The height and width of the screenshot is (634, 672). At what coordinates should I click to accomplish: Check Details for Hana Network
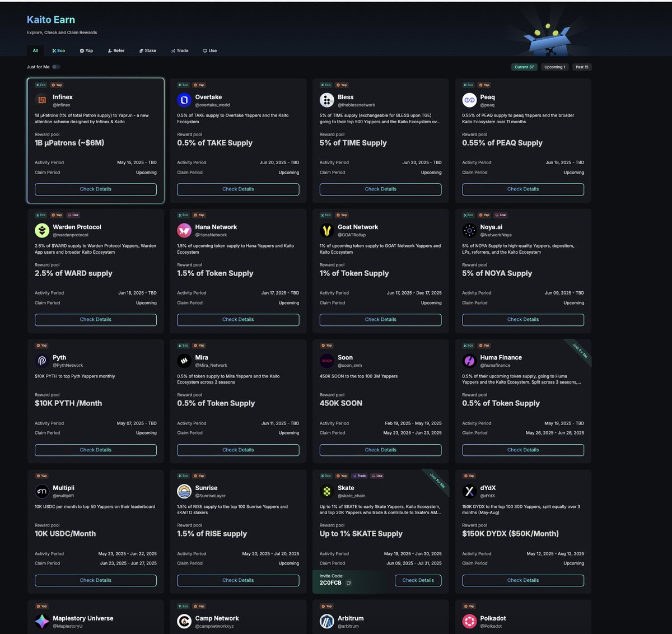[238, 320]
